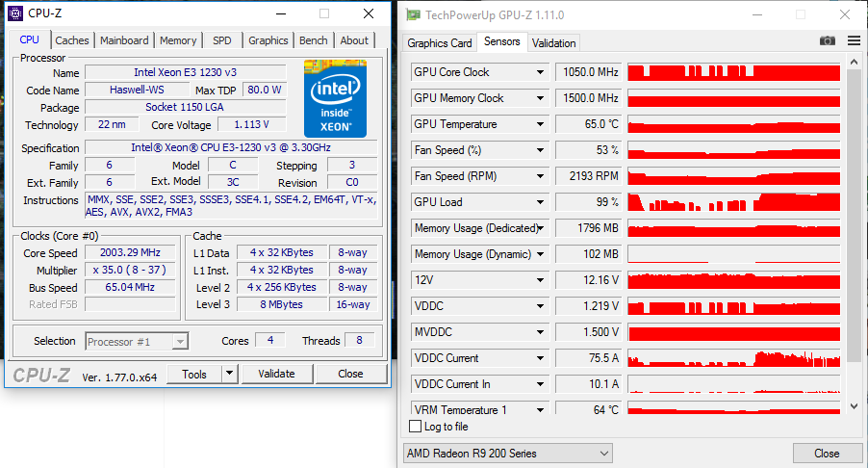Screen dimensions: 868x468
Task: Click the 75.5 A VDDC current value
Action: click(x=589, y=358)
